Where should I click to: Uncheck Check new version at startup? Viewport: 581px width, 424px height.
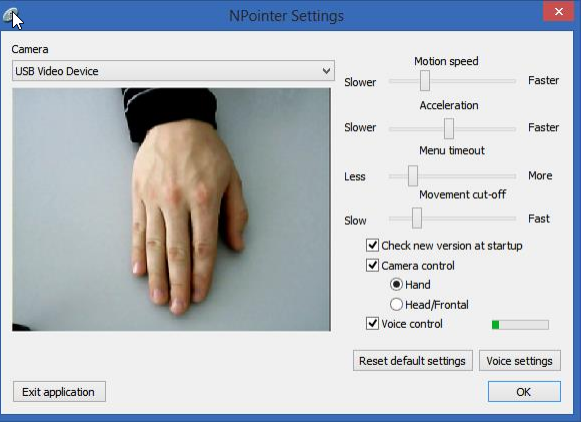click(x=372, y=245)
